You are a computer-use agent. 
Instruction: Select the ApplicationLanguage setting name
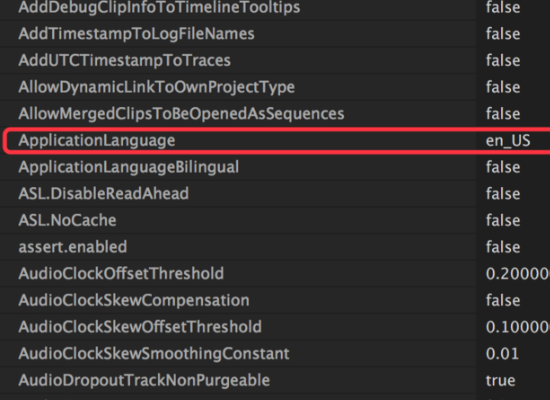pyautogui.click(x=97, y=141)
